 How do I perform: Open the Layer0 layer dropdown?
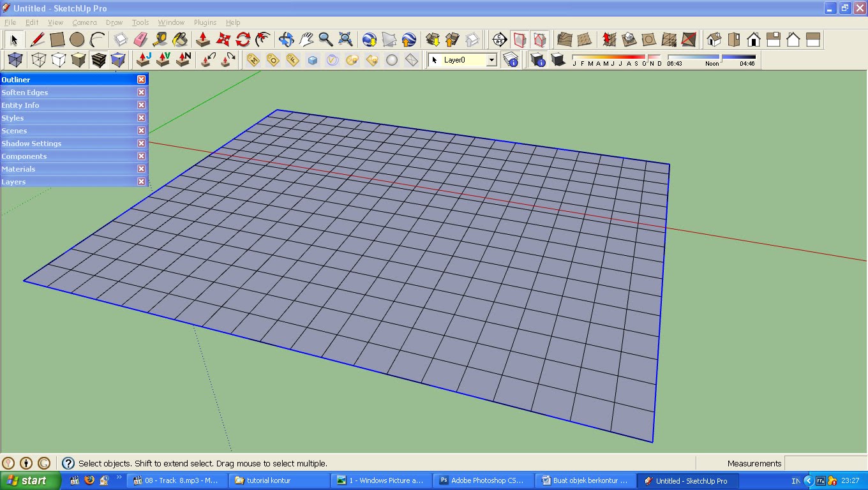pyautogui.click(x=491, y=60)
